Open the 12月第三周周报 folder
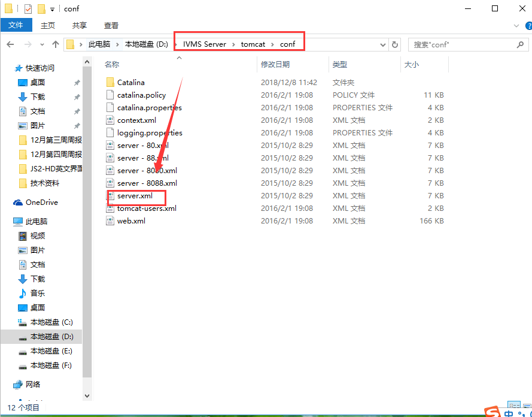This screenshot has width=532, height=417. pos(56,140)
